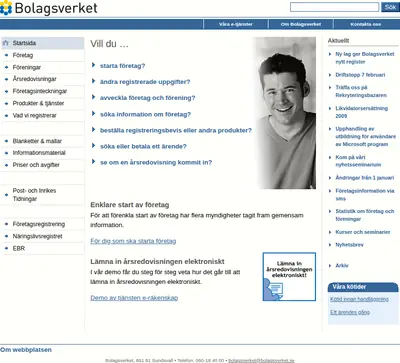Open Företagsregistrering in the sidebar
400x363 pixels.
39,224
